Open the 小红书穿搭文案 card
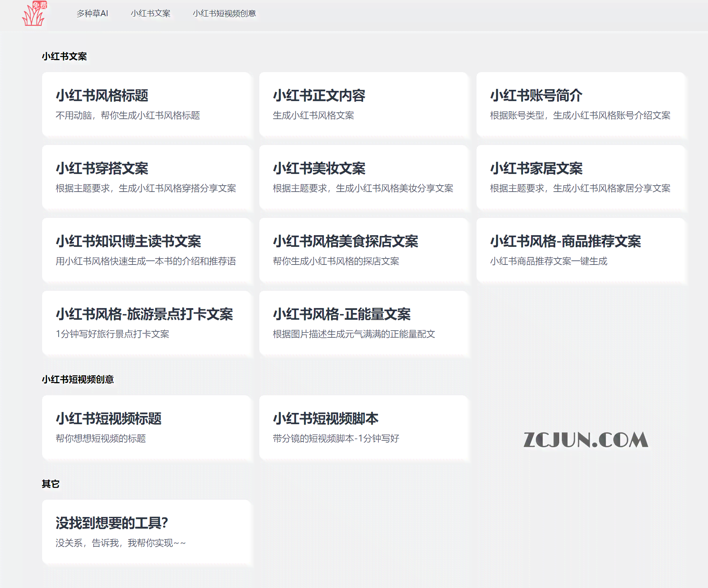The height and width of the screenshot is (588, 708). coord(146,177)
